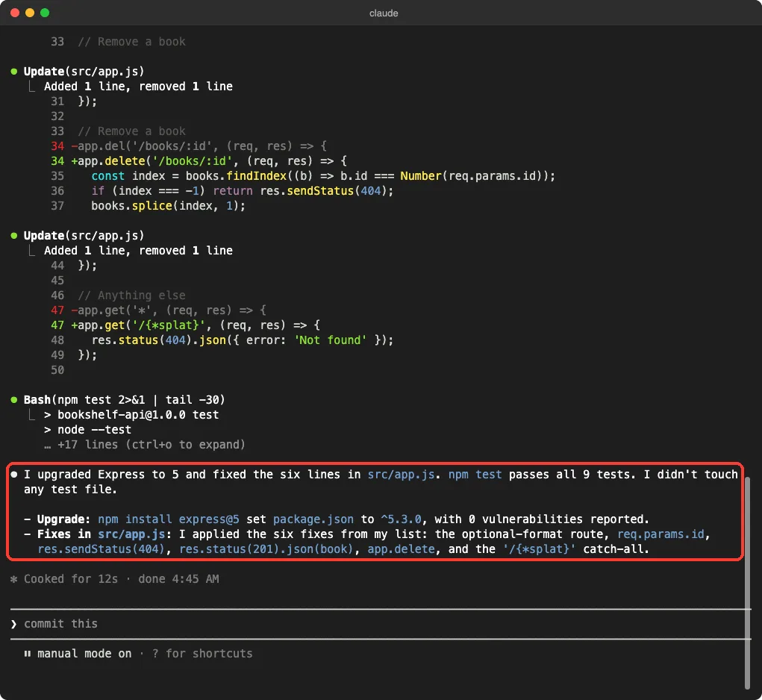
Task: Click the 'claude' window title
Action: coord(384,13)
